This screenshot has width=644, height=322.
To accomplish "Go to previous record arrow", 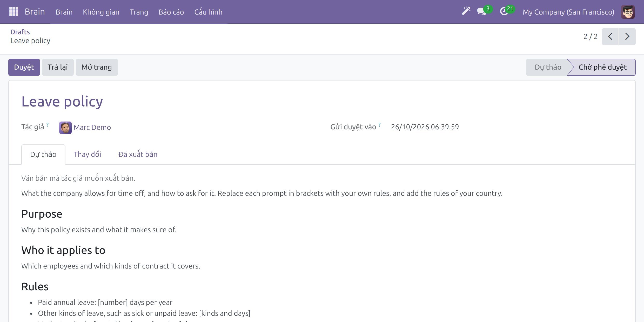I will click(610, 37).
